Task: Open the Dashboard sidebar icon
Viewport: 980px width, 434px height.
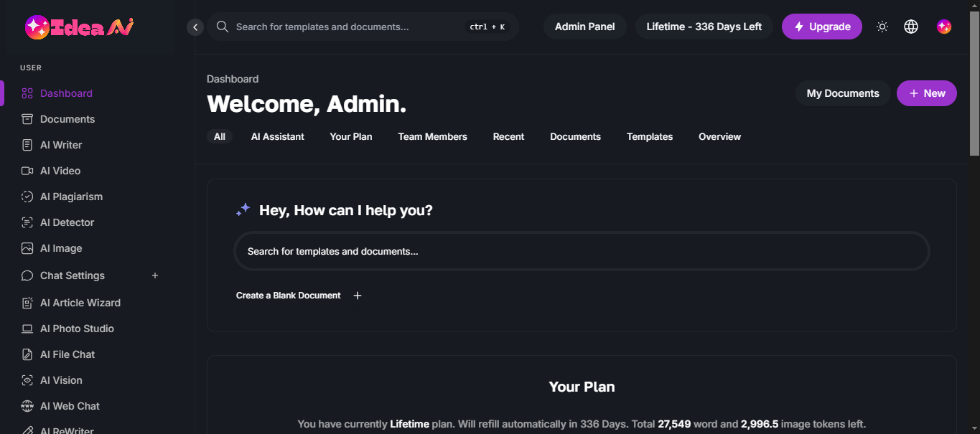Action: click(27, 93)
